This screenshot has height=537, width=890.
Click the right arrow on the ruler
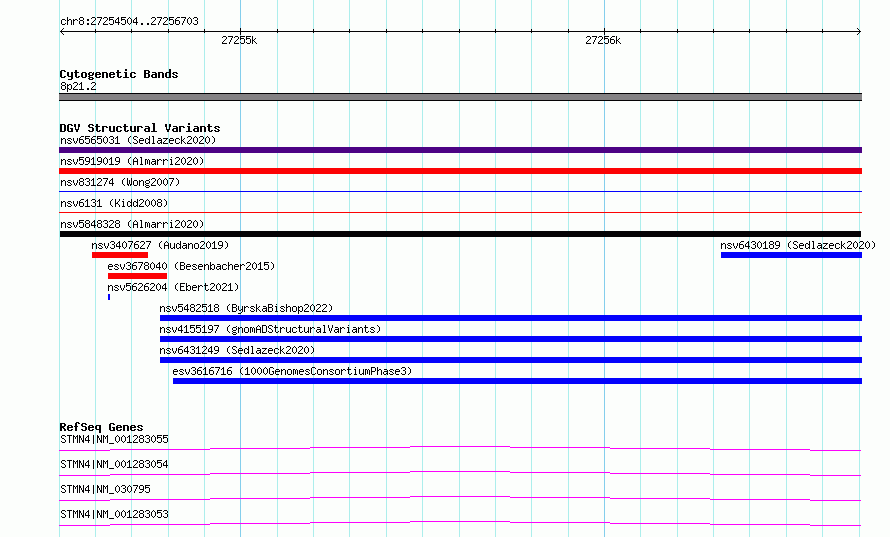click(859, 31)
